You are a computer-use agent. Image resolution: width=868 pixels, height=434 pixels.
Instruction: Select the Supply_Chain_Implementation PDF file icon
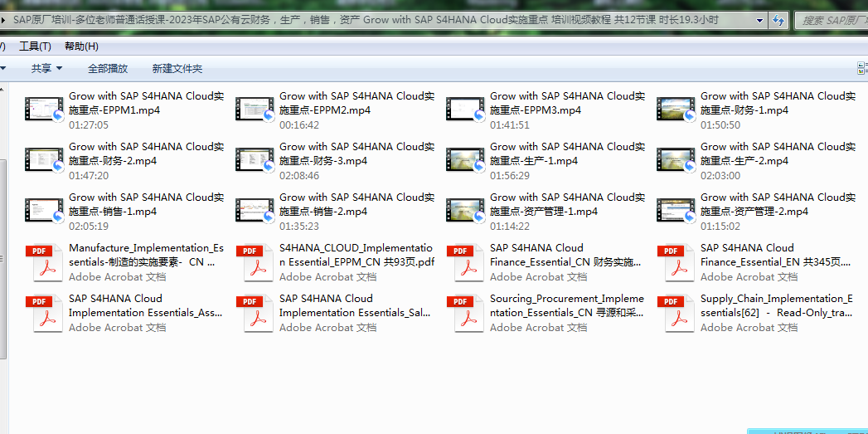(x=676, y=314)
